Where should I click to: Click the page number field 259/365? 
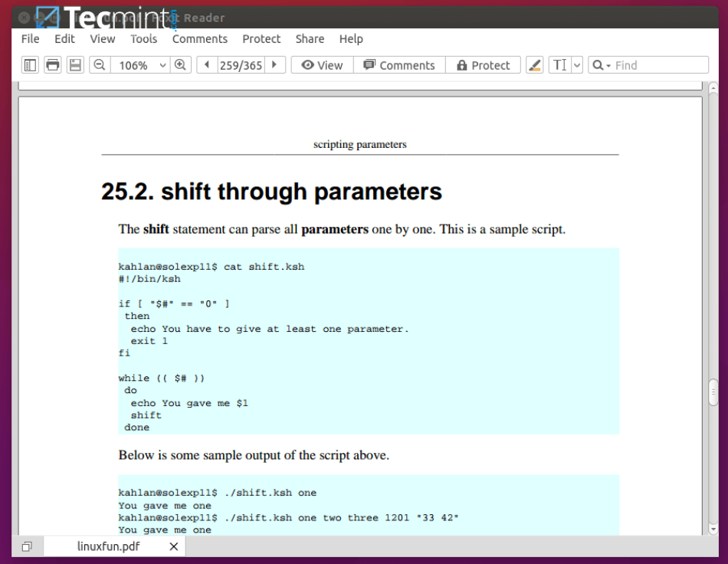click(x=241, y=65)
